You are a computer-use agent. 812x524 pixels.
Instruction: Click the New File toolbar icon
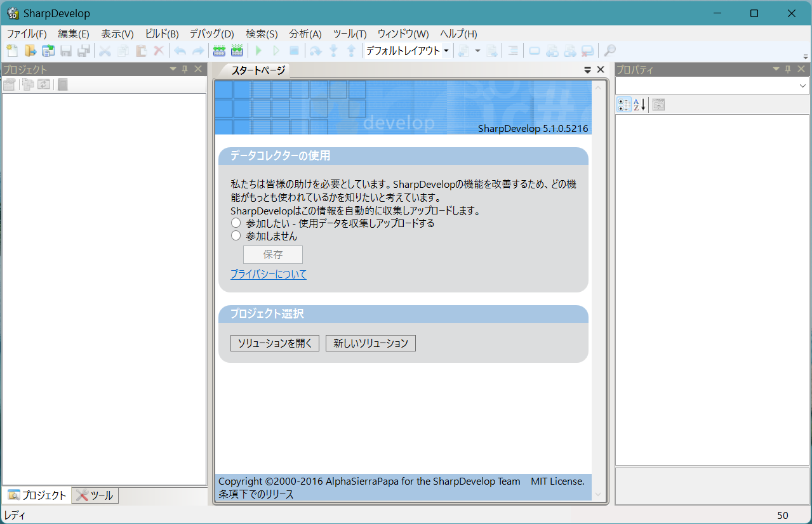point(12,51)
